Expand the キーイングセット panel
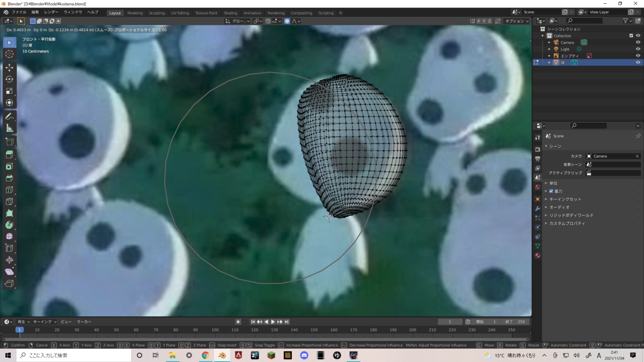The height and width of the screenshot is (362, 644). click(x=565, y=199)
